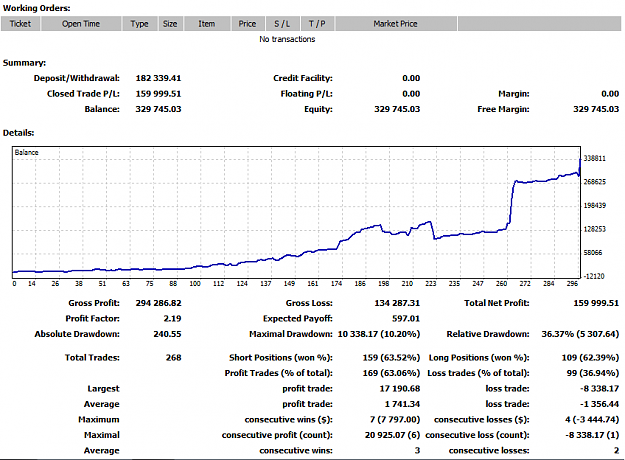Select consecutive loss value -8 338.17 (1)
This screenshot has height=460, width=625.
pos(592,435)
